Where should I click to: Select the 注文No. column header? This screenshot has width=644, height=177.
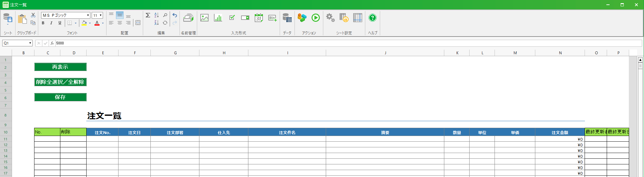click(x=102, y=133)
